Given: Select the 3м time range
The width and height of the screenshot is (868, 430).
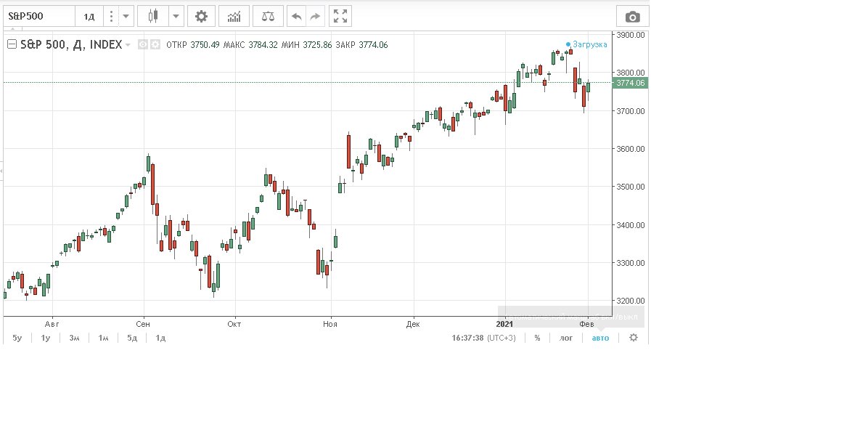Looking at the screenshot, I should (74, 338).
